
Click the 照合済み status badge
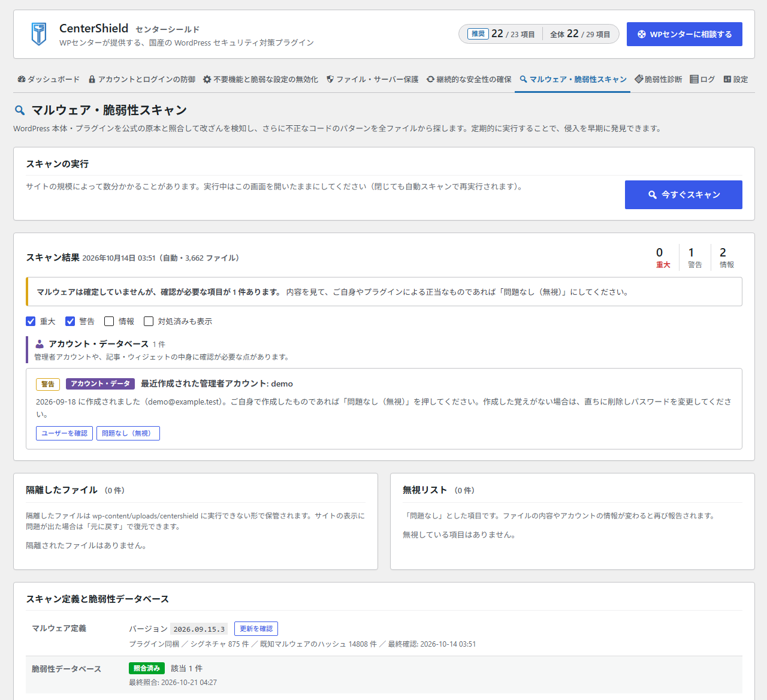(x=147, y=668)
